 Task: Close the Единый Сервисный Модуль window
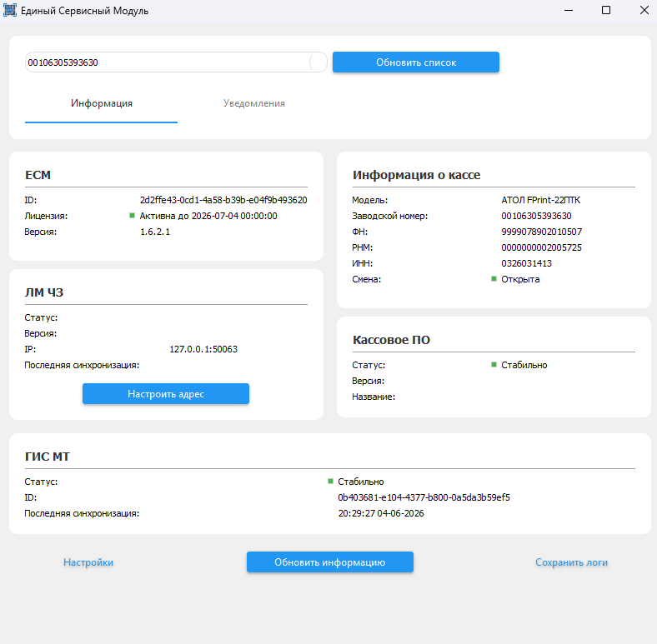coord(644,10)
